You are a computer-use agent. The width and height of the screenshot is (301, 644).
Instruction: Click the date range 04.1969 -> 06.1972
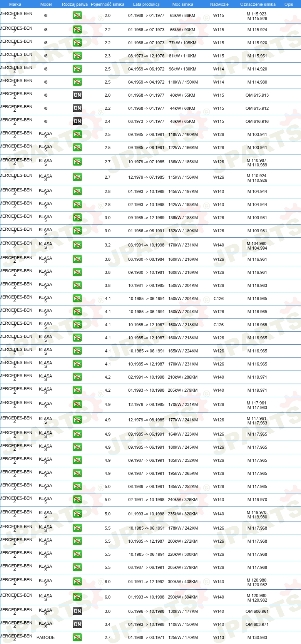(x=146, y=69)
